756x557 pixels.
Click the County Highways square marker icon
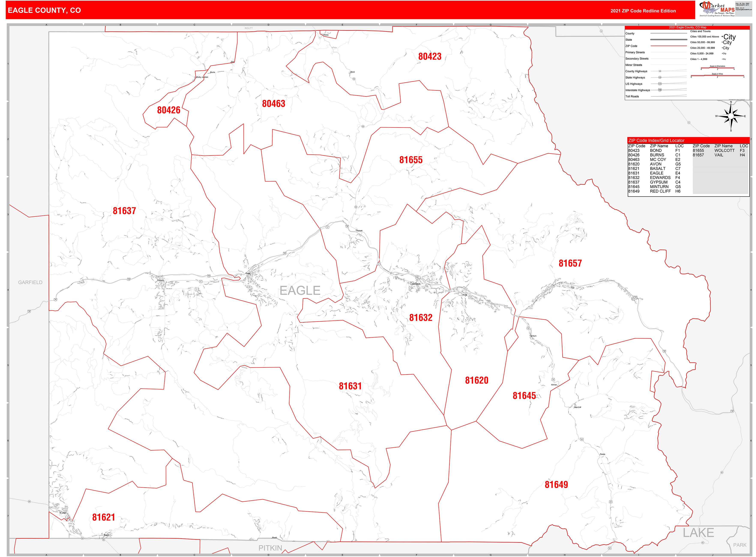pyautogui.click(x=660, y=71)
